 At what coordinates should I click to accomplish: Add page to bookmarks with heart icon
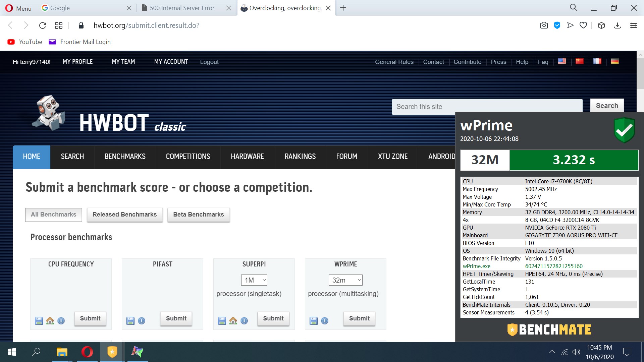pyautogui.click(x=583, y=25)
